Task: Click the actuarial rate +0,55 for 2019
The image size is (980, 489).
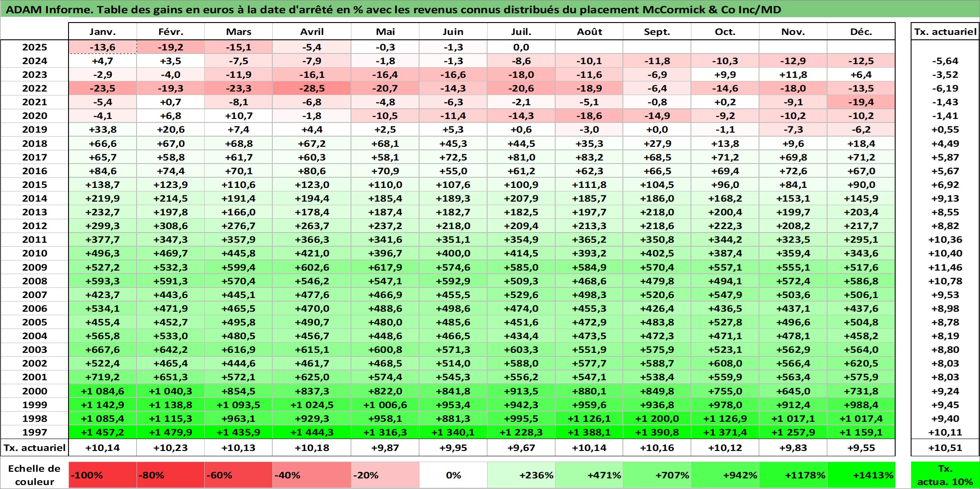Action: [945, 129]
